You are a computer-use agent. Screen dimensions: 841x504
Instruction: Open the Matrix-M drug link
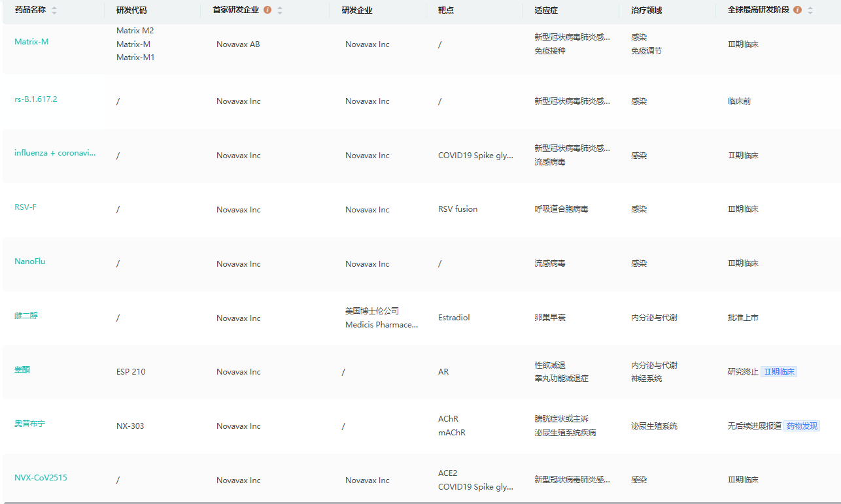click(31, 42)
